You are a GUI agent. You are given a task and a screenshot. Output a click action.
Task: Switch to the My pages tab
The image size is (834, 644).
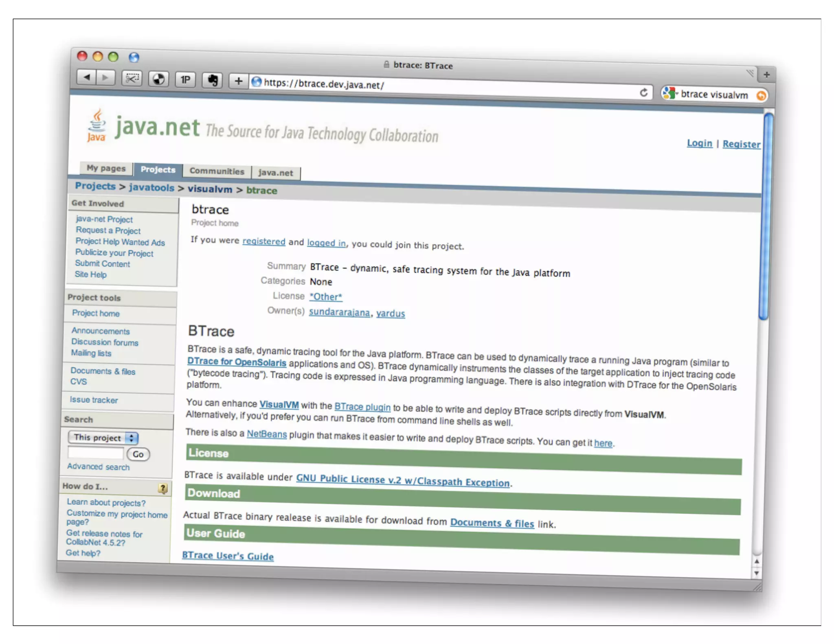(106, 168)
